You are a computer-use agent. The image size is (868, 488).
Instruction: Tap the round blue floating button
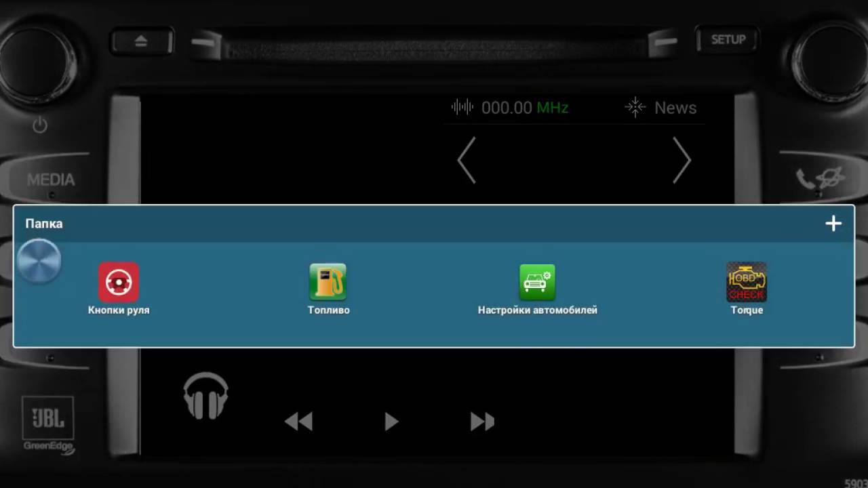pos(39,261)
